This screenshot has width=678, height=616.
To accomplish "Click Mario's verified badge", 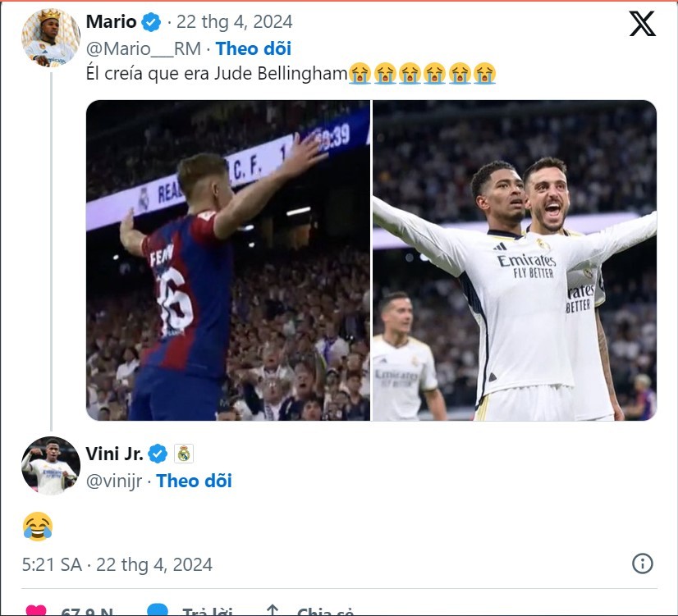I will coord(151,21).
